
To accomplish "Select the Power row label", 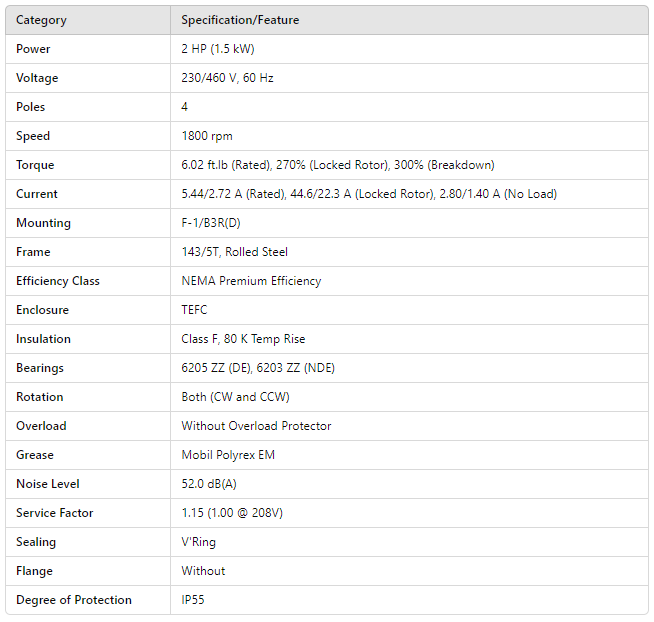I will [x=33, y=49].
